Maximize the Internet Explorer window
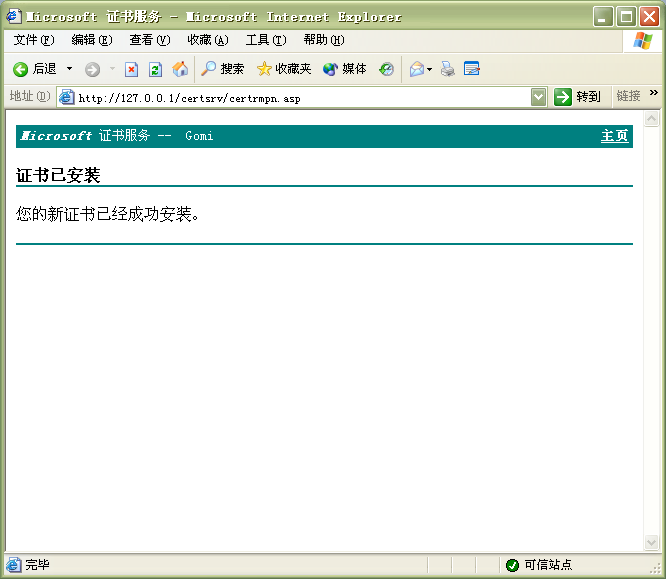The image size is (666, 579). (626, 17)
